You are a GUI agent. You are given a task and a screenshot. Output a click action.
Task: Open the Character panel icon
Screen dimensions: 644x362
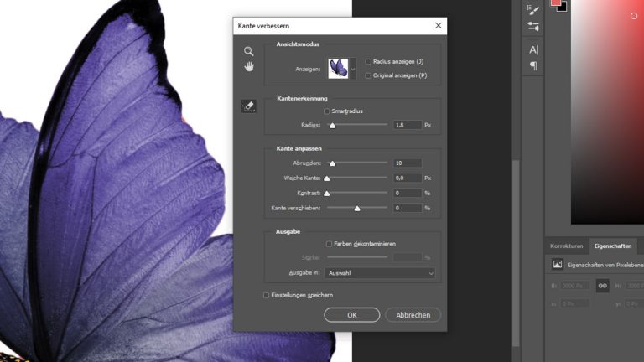(533, 50)
